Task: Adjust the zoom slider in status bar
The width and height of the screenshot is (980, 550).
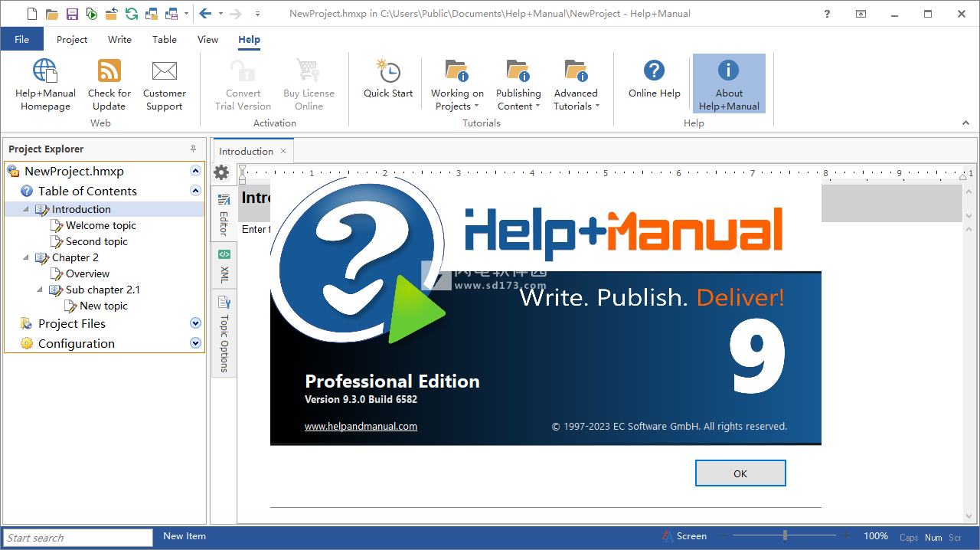Action: [x=785, y=535]
